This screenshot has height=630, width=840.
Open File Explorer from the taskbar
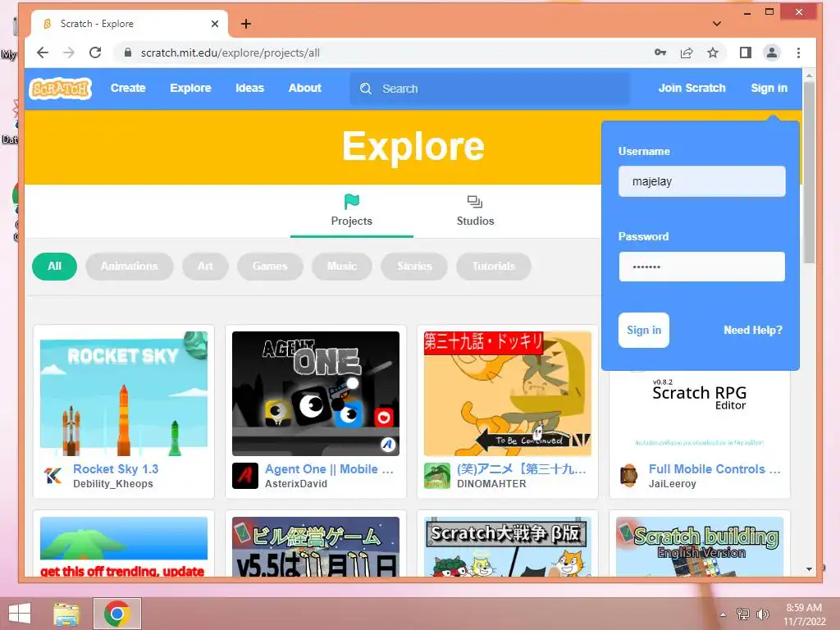pos(67,614)
